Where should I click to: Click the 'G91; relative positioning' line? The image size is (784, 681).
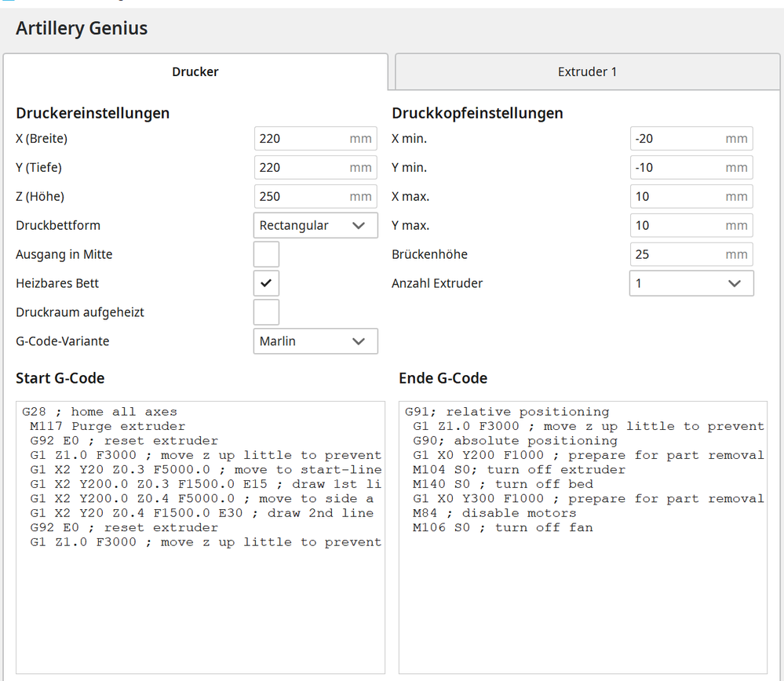[507, 412]
